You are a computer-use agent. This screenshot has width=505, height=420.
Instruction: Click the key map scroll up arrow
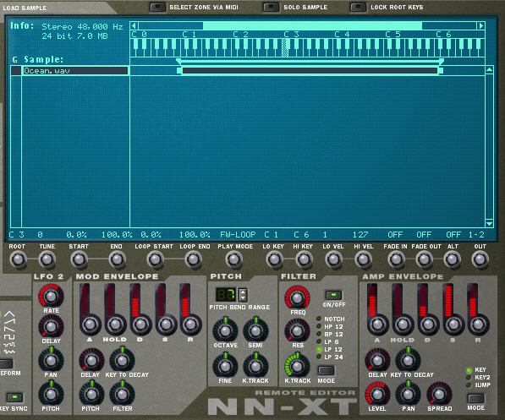tap(489, 69)
